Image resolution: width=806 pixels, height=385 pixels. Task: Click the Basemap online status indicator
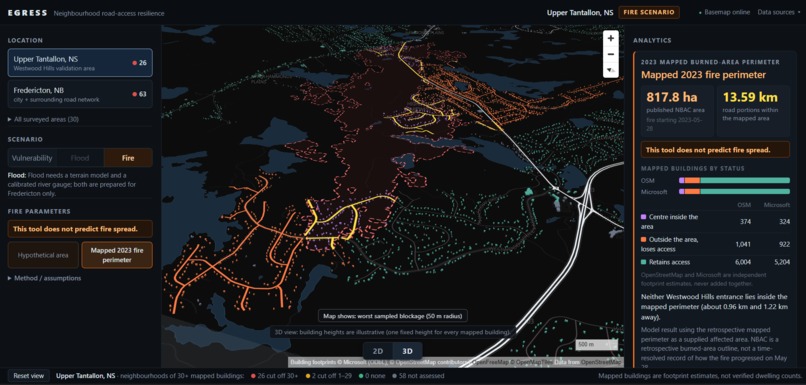pyautogui.click(x=724, y=12)
